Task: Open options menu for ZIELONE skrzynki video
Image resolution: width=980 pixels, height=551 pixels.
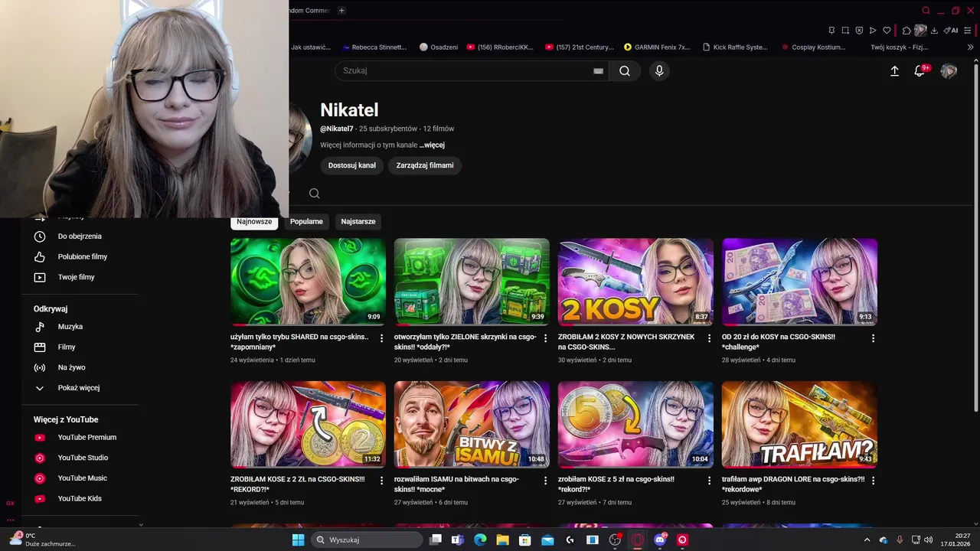Action: pos(545,338)
